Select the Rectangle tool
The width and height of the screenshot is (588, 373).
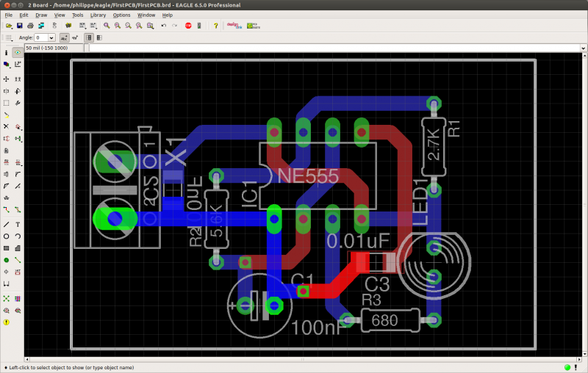[x=6, y=248]
